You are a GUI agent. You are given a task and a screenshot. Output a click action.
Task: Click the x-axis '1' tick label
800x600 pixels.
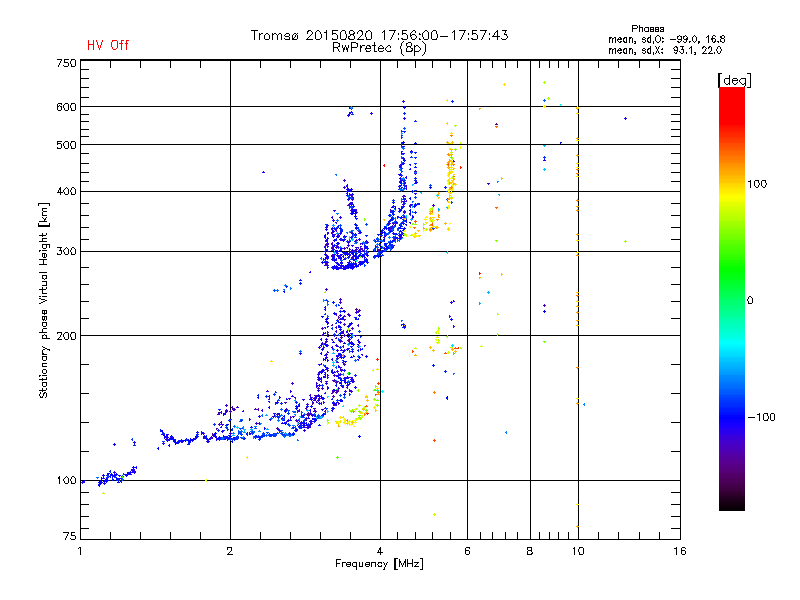[x=80, y=551]
